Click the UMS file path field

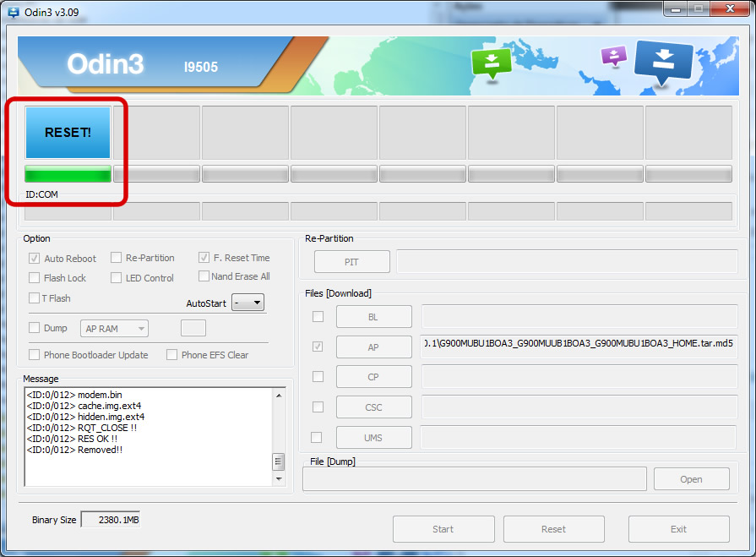pyautogui.click(x=579, y=437)
